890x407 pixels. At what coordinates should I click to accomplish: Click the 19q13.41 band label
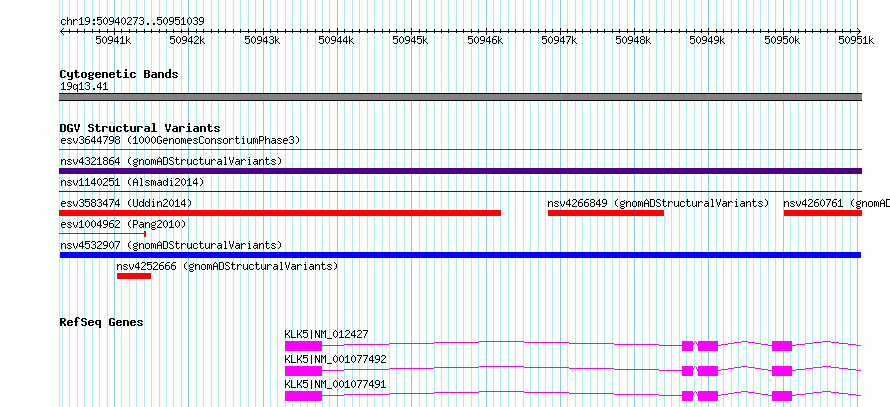pos(84,87)
